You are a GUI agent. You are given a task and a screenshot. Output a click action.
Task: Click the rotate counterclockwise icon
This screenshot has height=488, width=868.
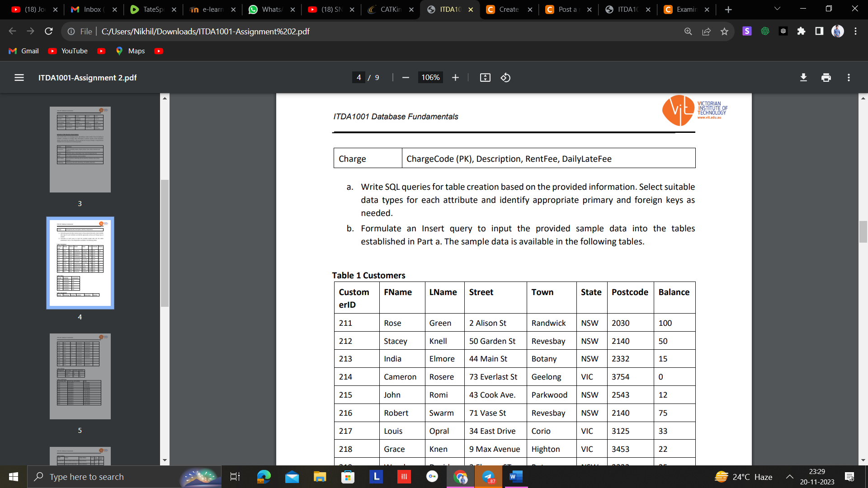[x=505, y=77]
